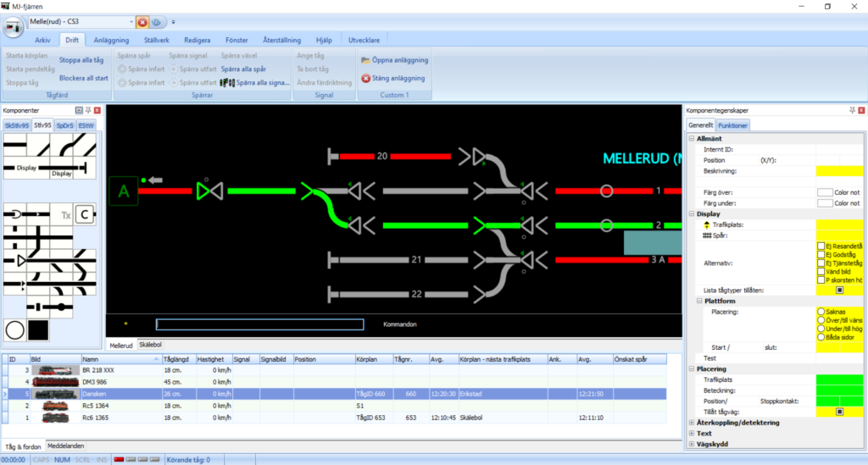This screenshot has height=465, width=868.
Task: Click the red stop icon beside layout dropdown
Action: pos(142,22)
